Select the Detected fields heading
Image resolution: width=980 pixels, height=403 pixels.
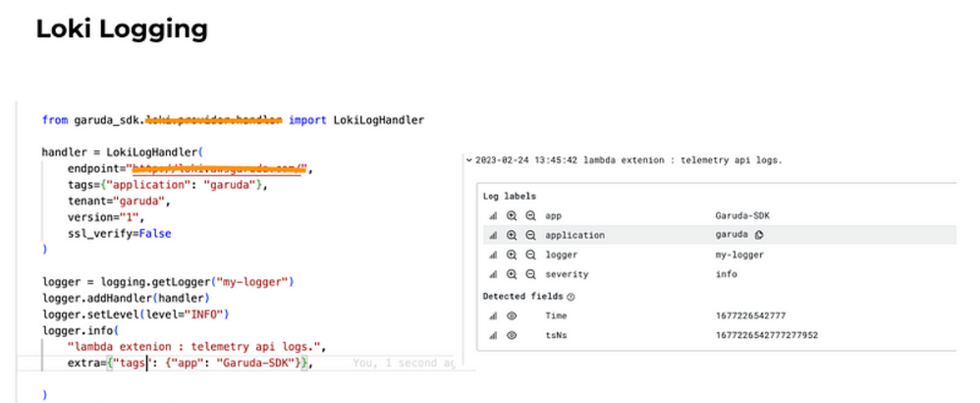pos(523,296)
